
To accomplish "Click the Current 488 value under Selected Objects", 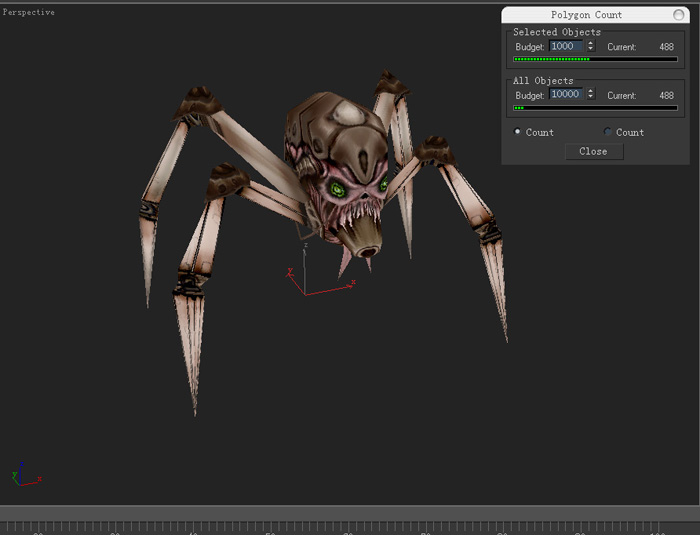I will [x=667, y=47].
